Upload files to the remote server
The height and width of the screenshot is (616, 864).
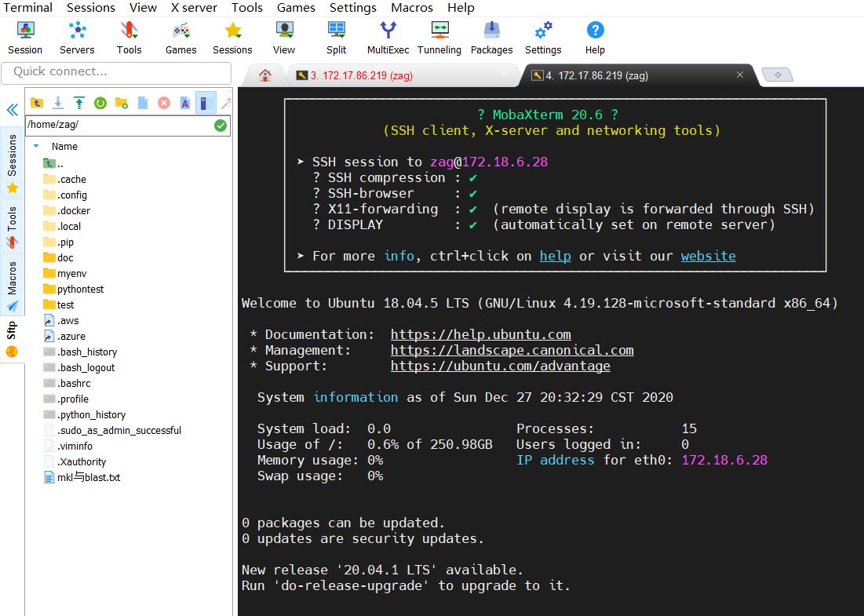click(78, 102)
